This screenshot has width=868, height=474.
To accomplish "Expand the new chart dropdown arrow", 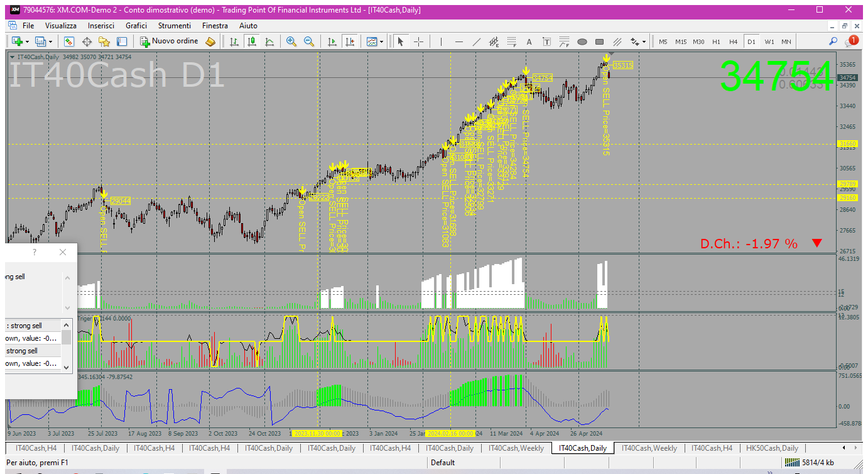I will [27, 41].
